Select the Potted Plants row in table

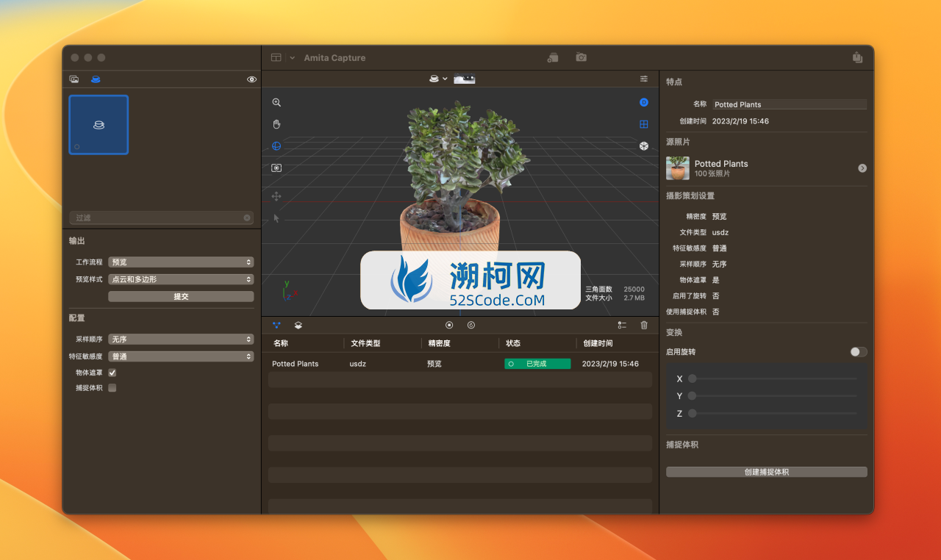coord(460,364)
